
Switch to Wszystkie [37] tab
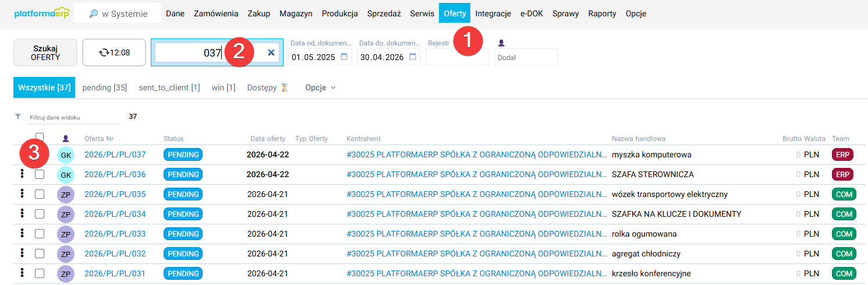pos(44,87)
